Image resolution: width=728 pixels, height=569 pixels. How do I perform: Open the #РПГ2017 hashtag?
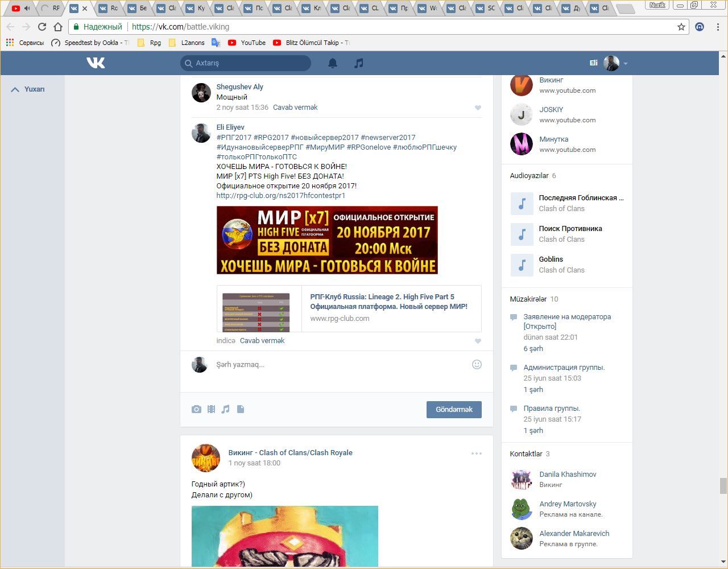point(234,138)
